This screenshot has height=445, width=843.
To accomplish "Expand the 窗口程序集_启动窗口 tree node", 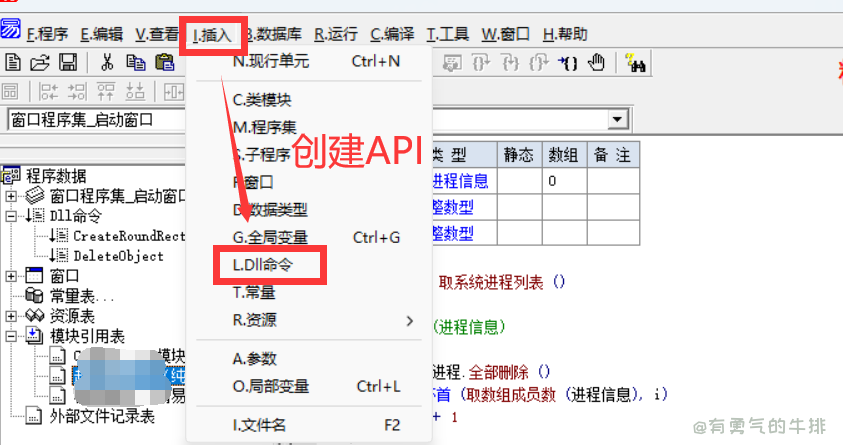I will pos(12,195).
